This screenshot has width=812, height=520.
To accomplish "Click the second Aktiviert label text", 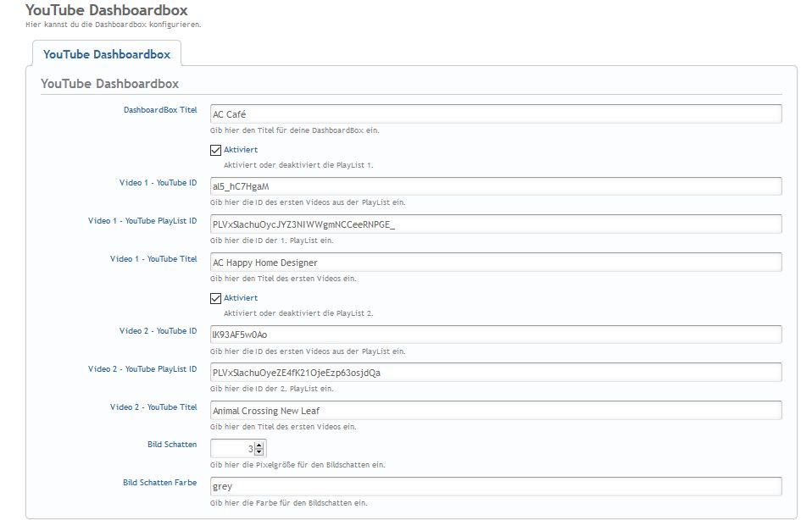I will [x=241, y=298].
